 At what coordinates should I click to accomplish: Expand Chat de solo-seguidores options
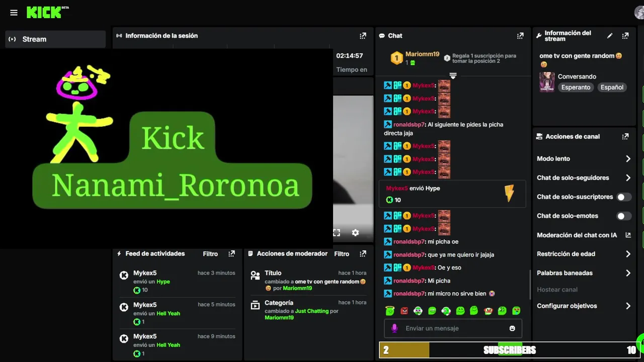click(x=628, y=178)
